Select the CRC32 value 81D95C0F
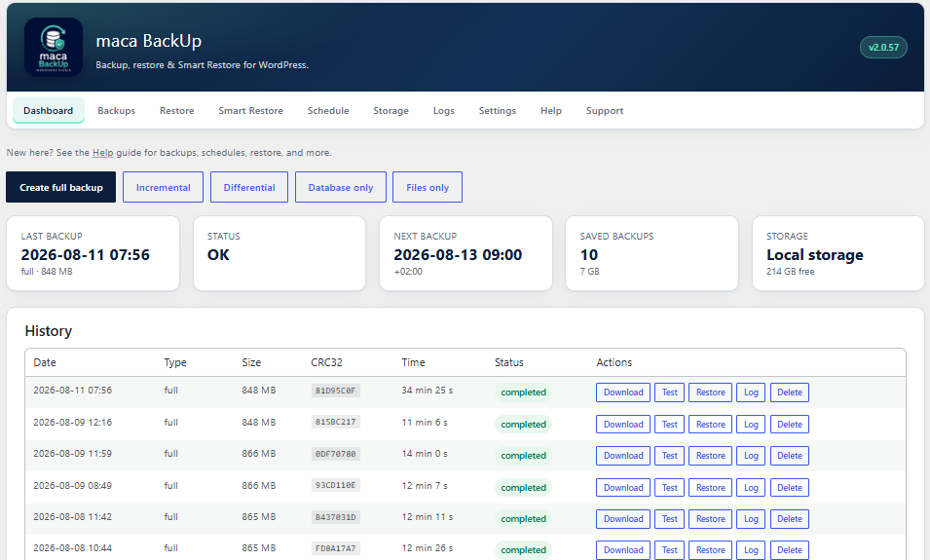 point(336,391)
